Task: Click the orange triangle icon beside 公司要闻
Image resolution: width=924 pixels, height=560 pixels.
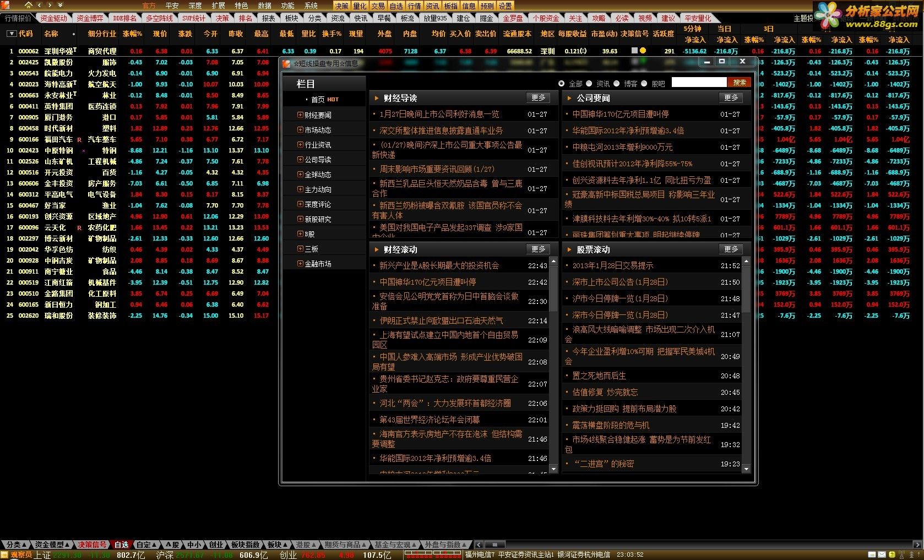Action: (569, 98)
